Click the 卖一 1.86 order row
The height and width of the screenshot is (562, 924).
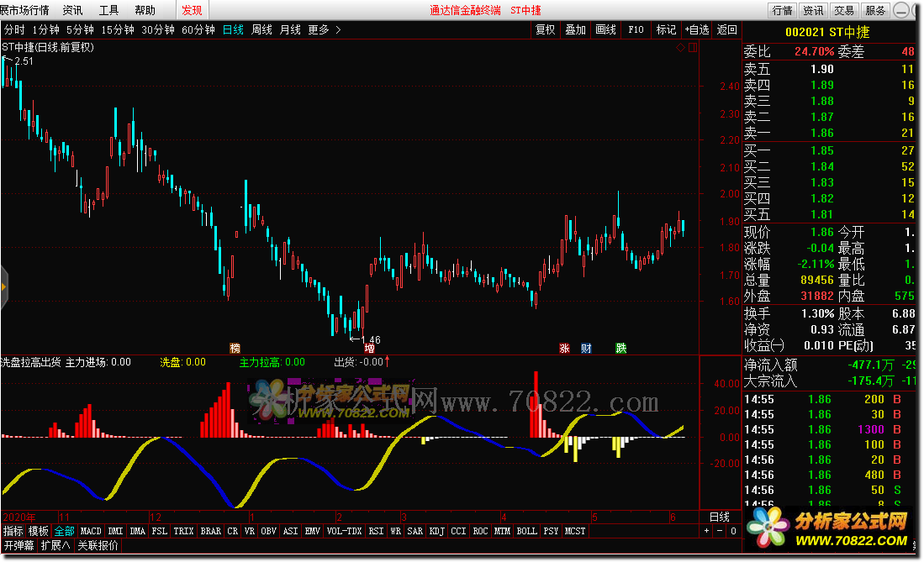830,133
